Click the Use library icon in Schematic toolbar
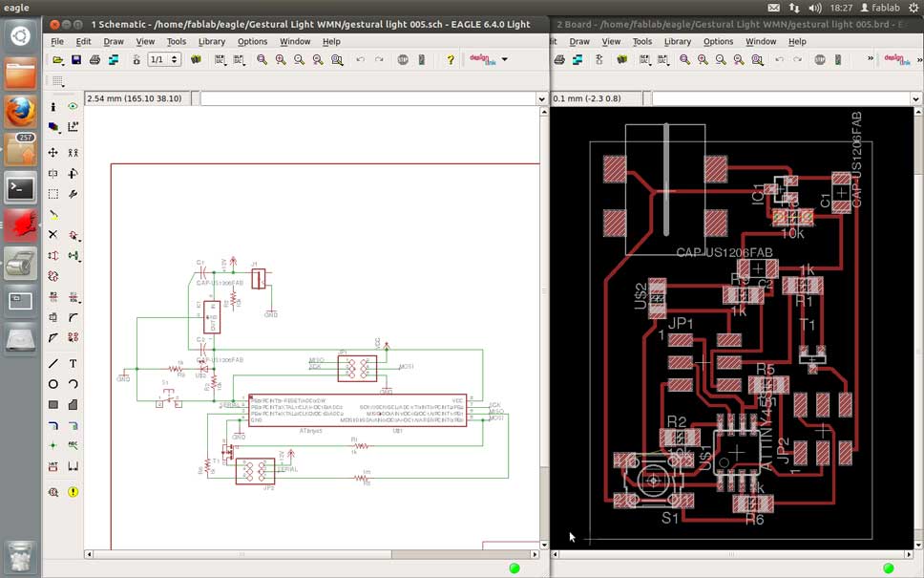Viewport: 924px width, 578px height. click(x=196, y=59)
